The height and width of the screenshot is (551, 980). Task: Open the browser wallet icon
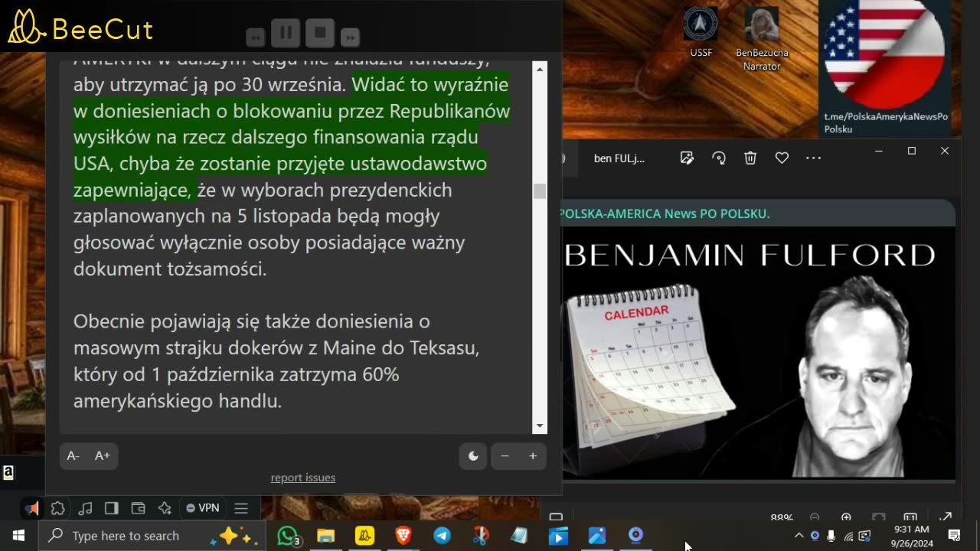[x=139, y=508]
